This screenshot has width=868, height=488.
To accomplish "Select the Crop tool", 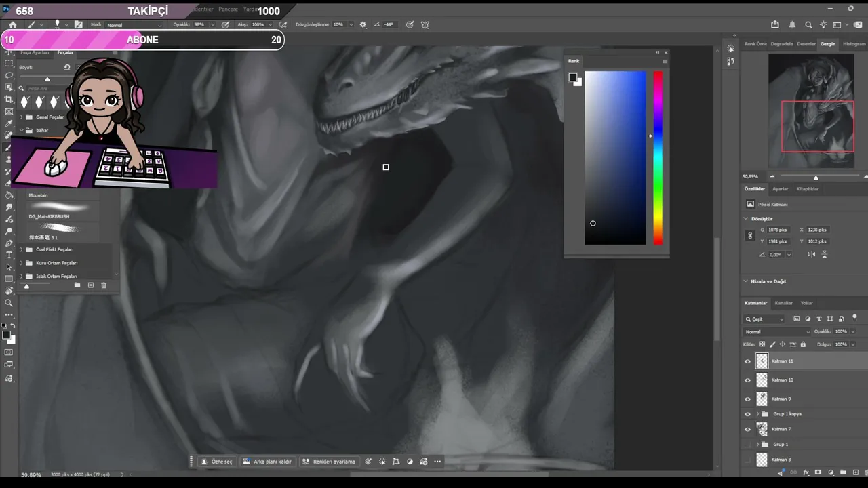I will pyautogui.click(x=9, y=99).
